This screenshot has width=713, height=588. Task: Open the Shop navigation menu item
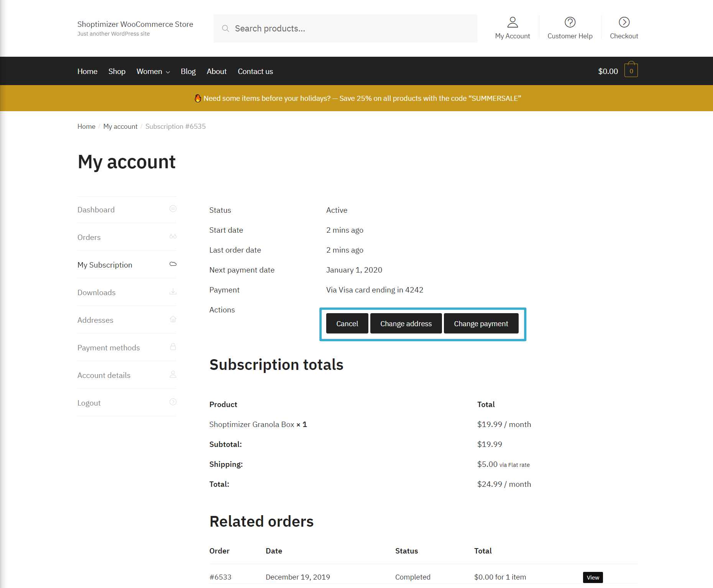(x=117, y=71)
